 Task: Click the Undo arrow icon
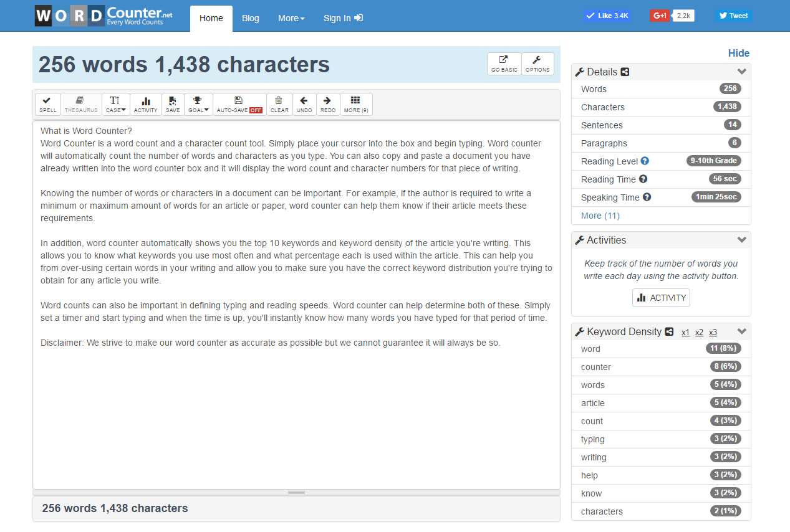[304, 104]
